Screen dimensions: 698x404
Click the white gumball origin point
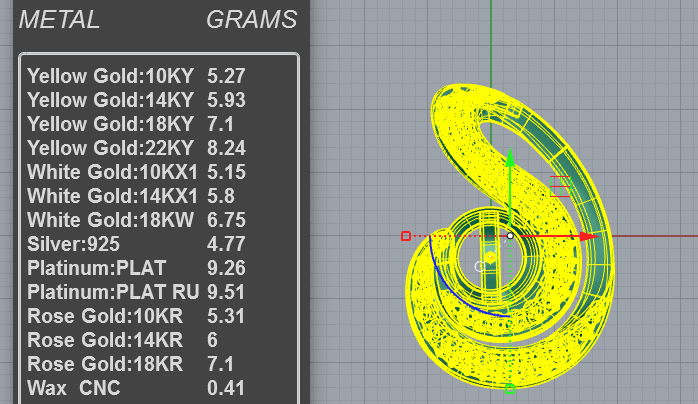(510, 236)
